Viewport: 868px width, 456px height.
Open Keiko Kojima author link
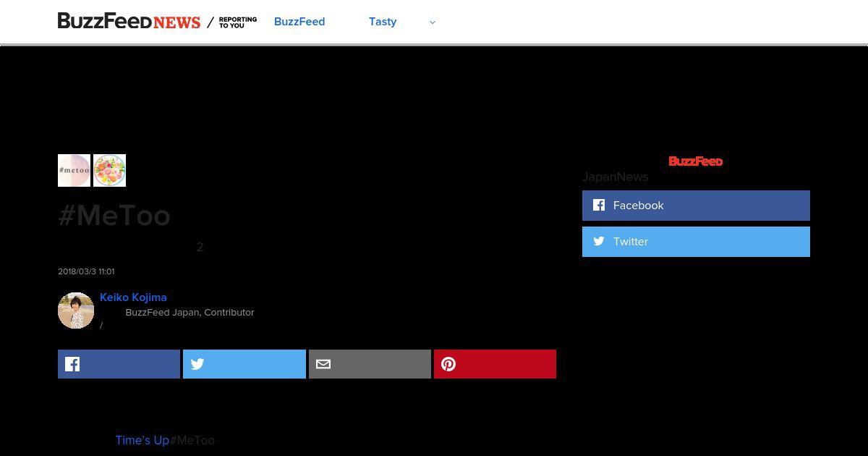pyautogui.click(x=133, y=297)
